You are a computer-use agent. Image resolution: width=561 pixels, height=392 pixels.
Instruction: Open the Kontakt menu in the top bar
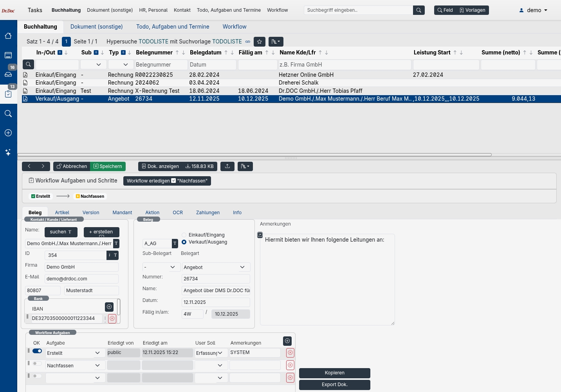click(x=182, y=10)
